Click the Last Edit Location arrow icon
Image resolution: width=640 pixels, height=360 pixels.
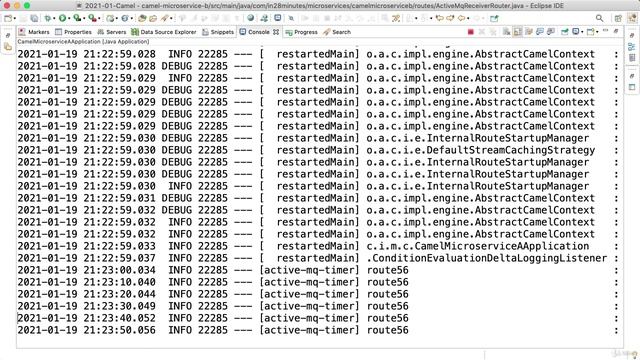click(439, 18)
